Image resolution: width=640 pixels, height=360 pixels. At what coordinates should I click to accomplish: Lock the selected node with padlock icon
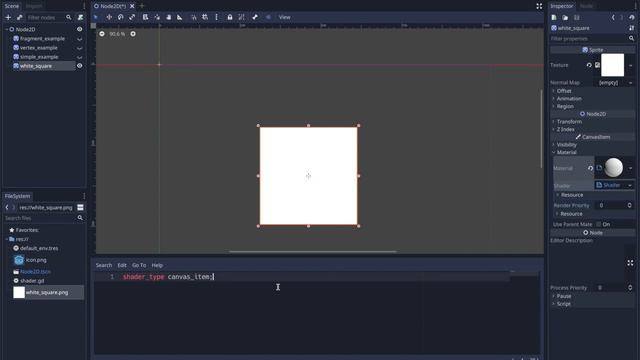coord(230,17)
